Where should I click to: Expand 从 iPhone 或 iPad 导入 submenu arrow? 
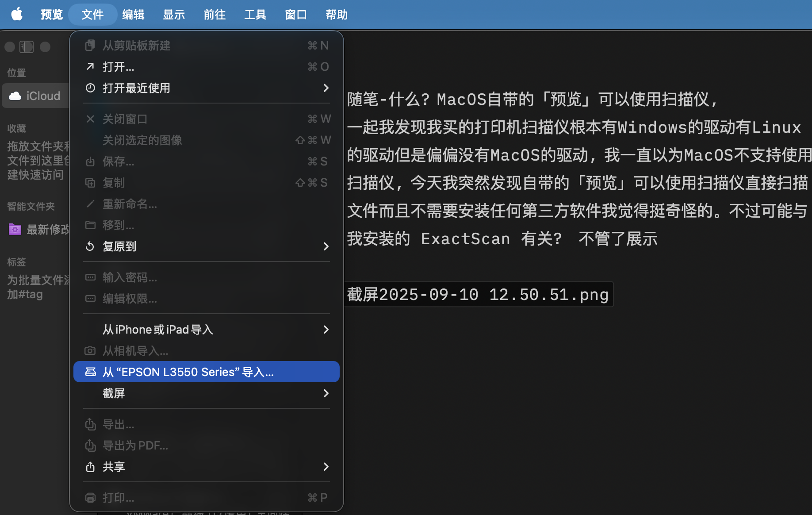[326, 330]
